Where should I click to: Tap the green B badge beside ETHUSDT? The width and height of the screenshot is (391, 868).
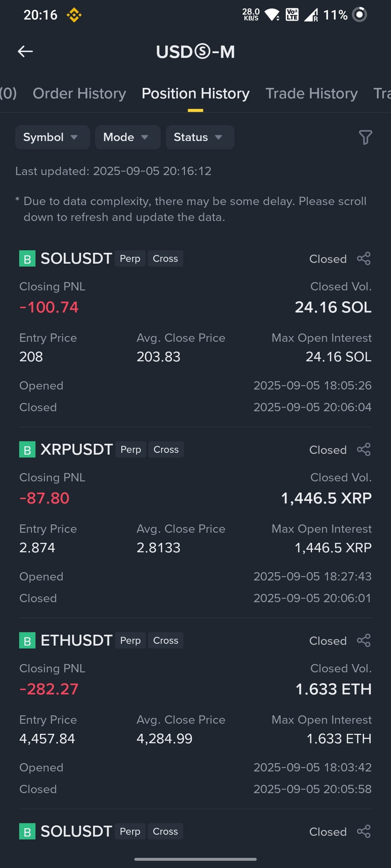pos(27,641)
